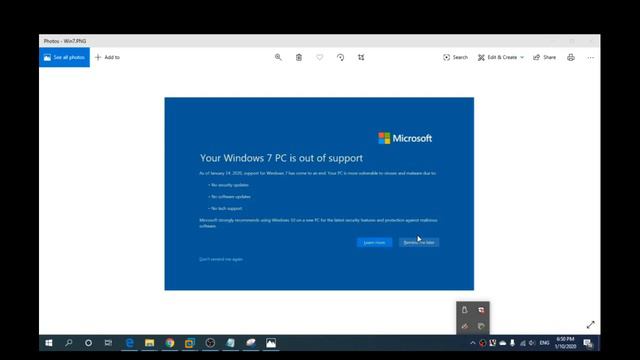The image size is (640, 360).
Task: Launch Google Chrome from the taskbar
Action: (x=170, y=343)
